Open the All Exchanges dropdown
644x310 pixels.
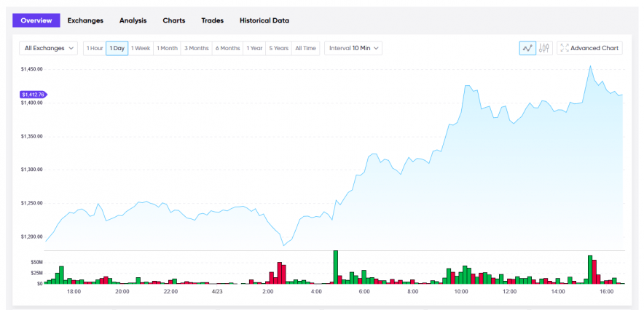coord(49,48)
